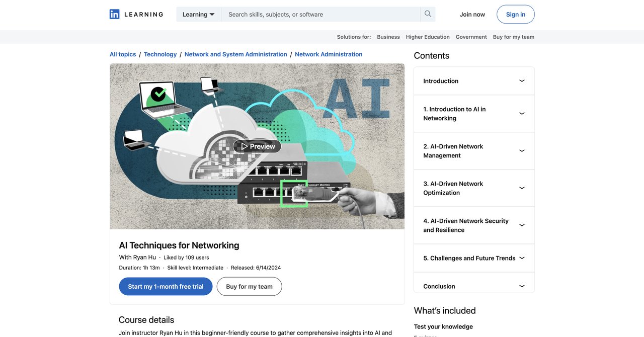This screenshot has height=337, width=644.
Task: Click the Course details heading
Action: click(146, 320)
